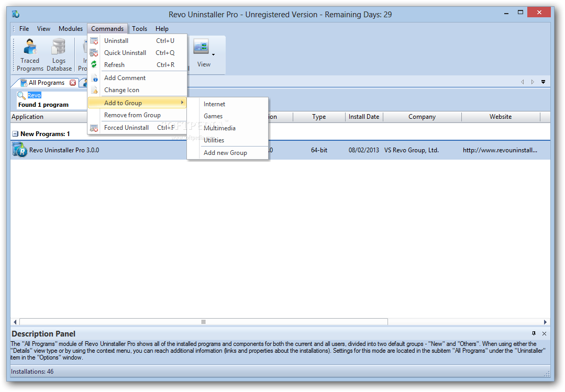Sort by Type column header
The image size is (565, 392).
(x=319, y=117)
